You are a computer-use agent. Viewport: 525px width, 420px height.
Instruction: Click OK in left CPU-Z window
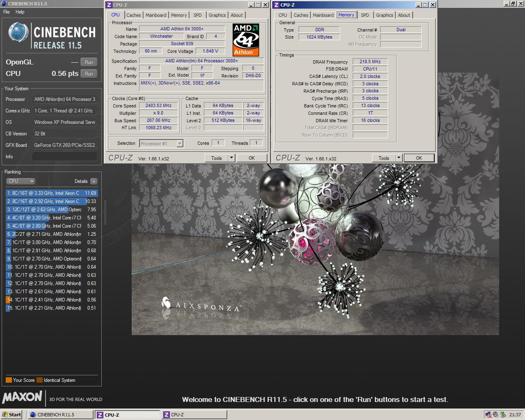(251, 158)
